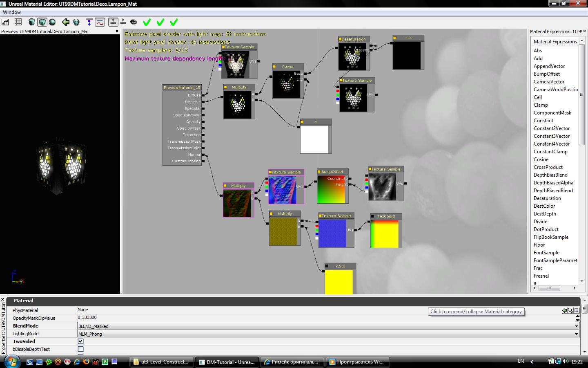
Task: Select the BumpOffset node title
Action: pos(332,172)
